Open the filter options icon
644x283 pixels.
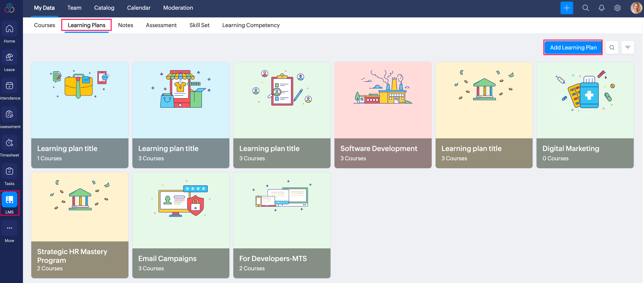(x=628, y=47)
